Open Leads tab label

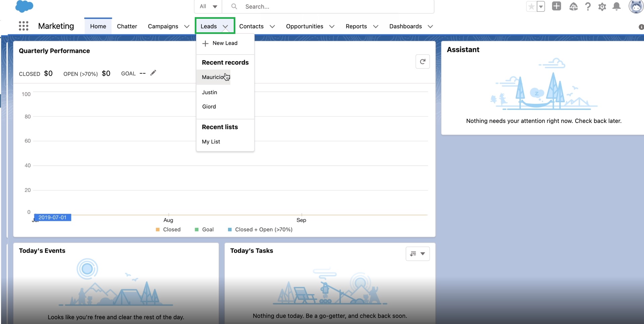click(x=209, y=26)
